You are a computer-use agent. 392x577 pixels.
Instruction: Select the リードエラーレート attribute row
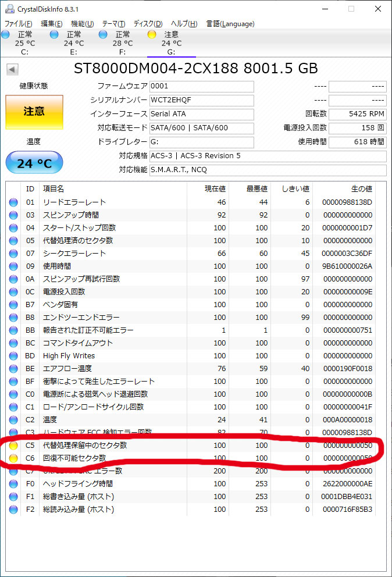(191, 202)
